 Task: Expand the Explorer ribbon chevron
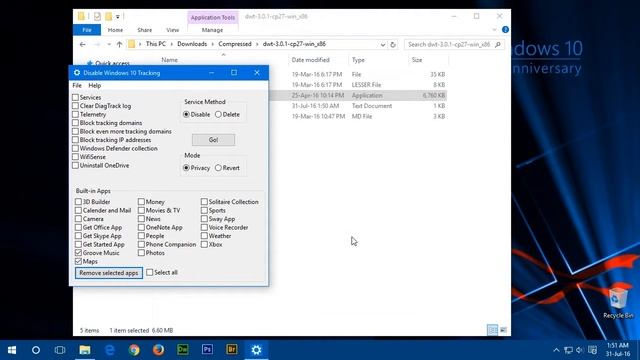coord(494,30)
